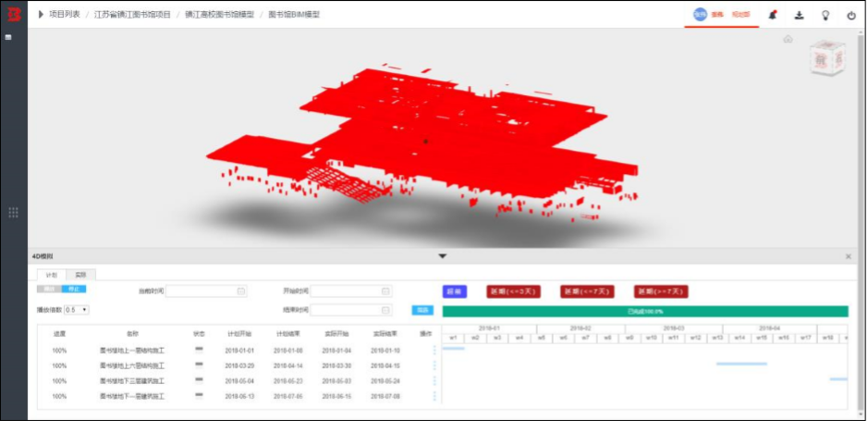This screenshot has height=421, width=868.
Task: Click the w10 week column header
Action: click(x=652, y=338)
